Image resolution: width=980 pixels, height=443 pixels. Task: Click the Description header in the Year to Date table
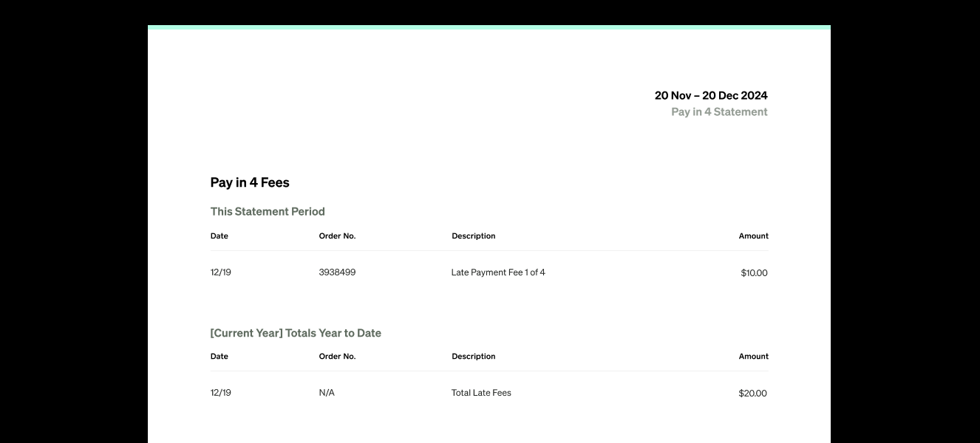[474, 357]
